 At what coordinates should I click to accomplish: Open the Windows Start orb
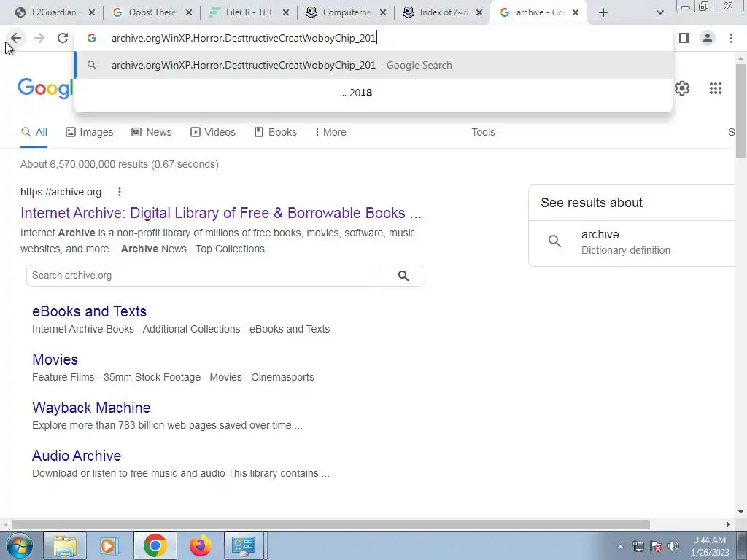point(19,545)
